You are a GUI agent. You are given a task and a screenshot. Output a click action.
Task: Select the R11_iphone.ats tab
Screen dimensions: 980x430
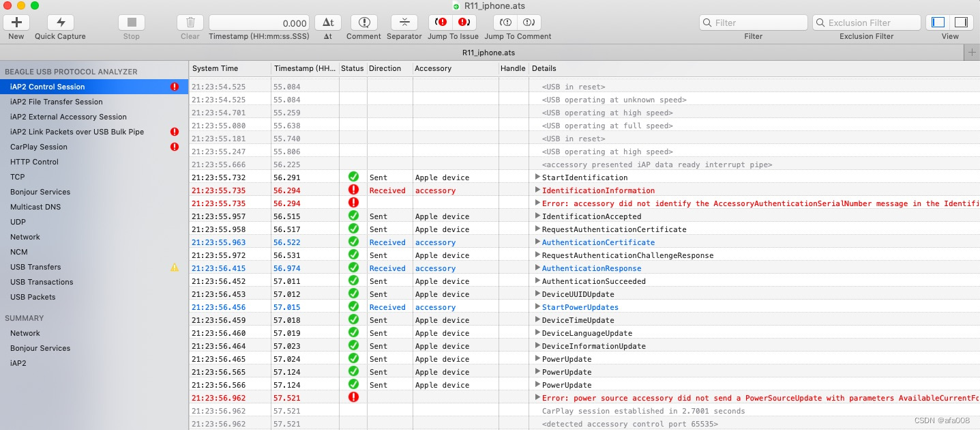click(x=490, y=53)
